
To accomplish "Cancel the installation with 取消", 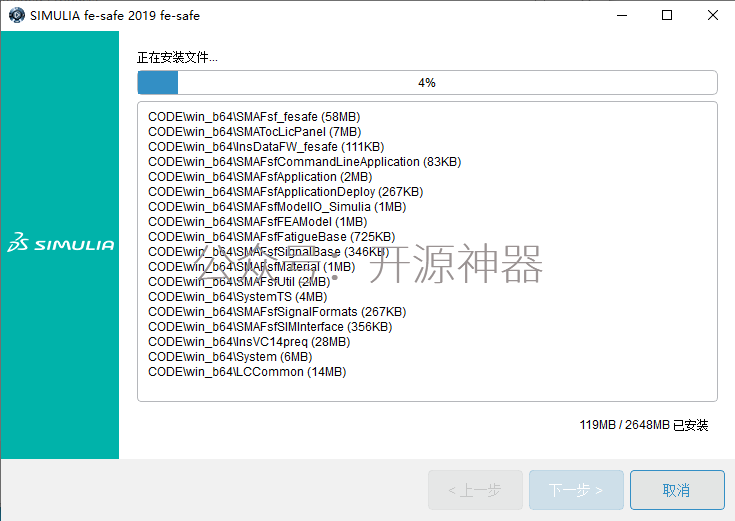I will click(677, 490).
